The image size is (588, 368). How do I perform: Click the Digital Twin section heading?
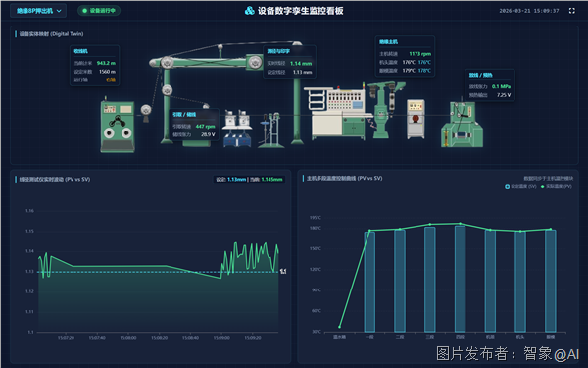[x=51, y=34]
